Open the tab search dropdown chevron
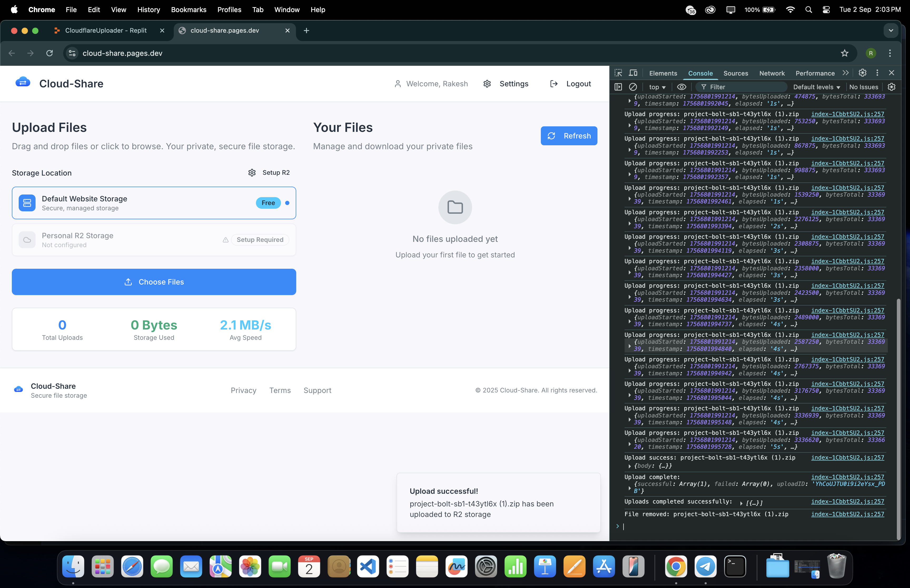 click(891, 31)
